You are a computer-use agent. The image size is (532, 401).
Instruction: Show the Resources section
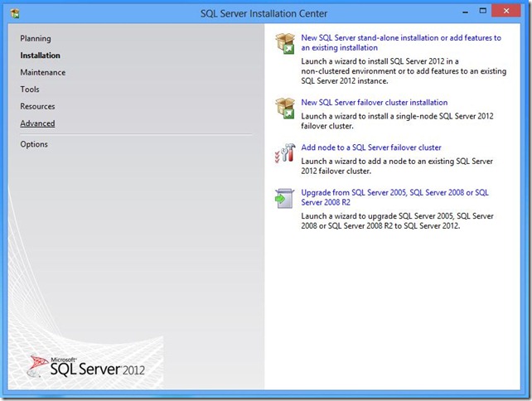(37, 106)
